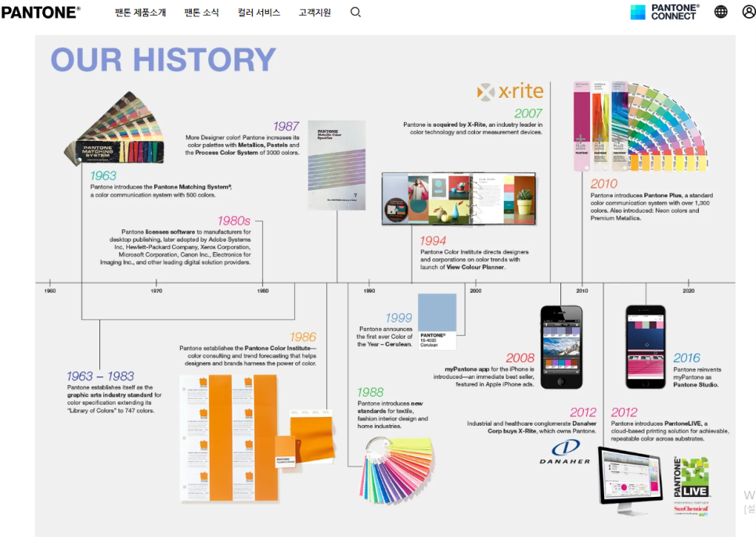Open the user account icon
Image resolution: width=756 pixels, height=540 pixels.
[x=749, y=12]
